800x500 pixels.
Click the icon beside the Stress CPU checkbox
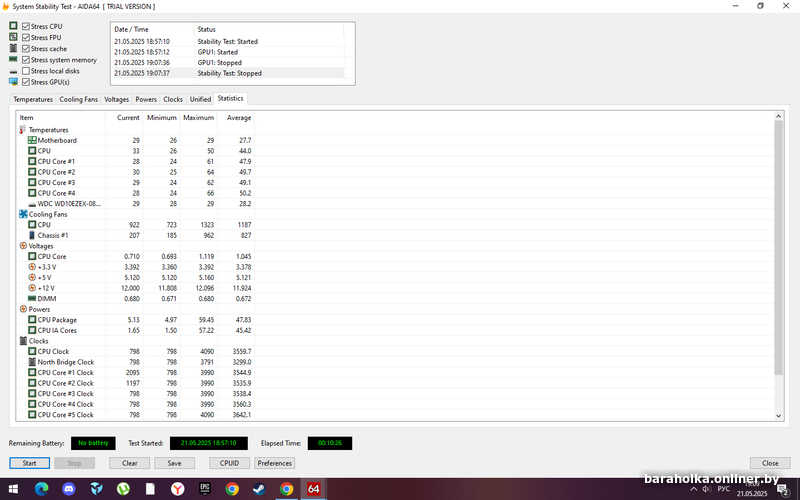click(x=13, y=26)
